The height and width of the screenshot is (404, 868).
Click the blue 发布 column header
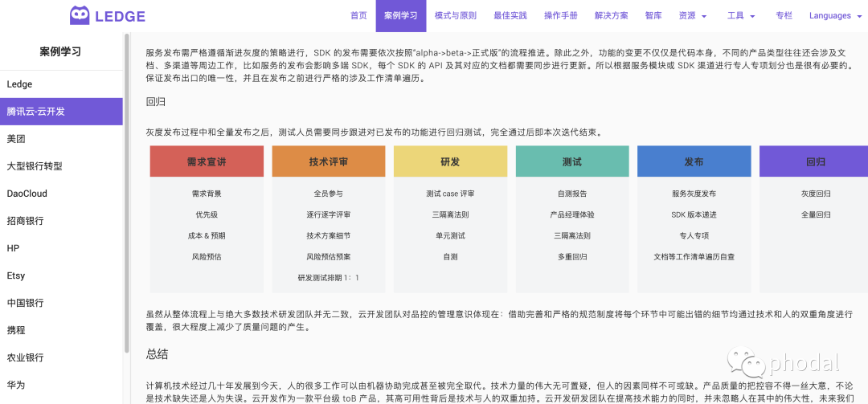coord(694,161)
